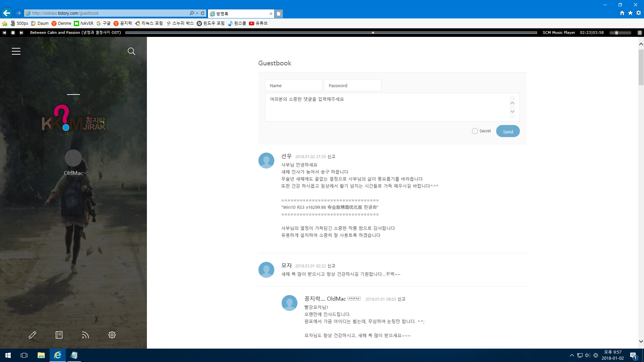
Task: Open the SCM player playlist icon
Action: [640, 33]
